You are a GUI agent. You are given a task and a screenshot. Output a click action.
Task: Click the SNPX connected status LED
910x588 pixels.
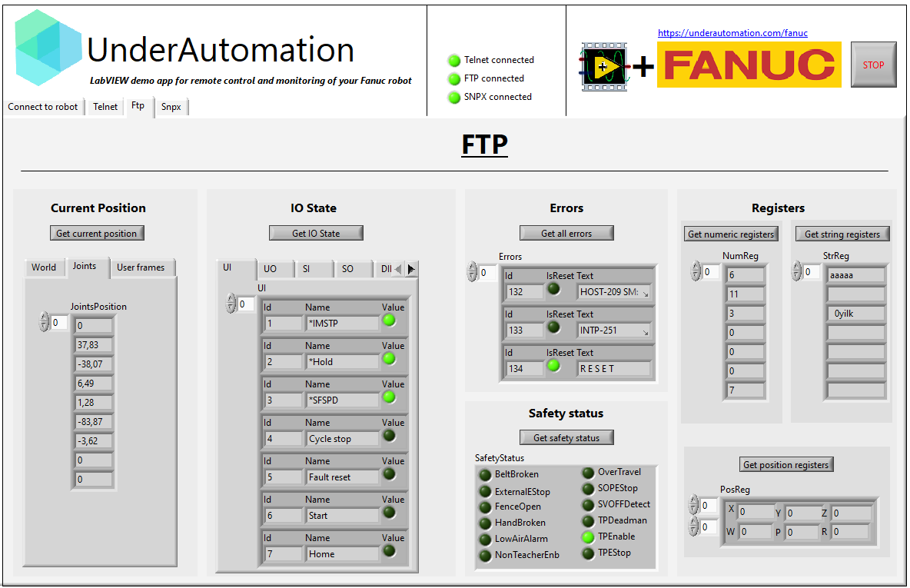(x=453, y=98)
